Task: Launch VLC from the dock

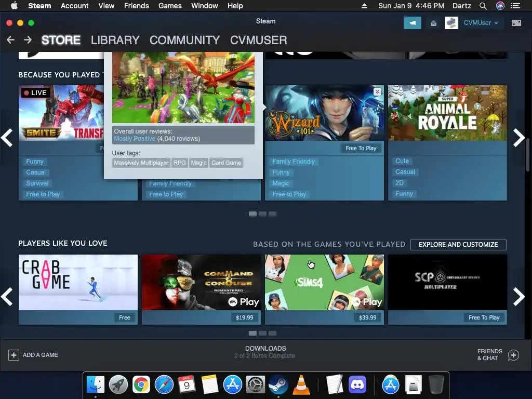Action: click(301, 384)
